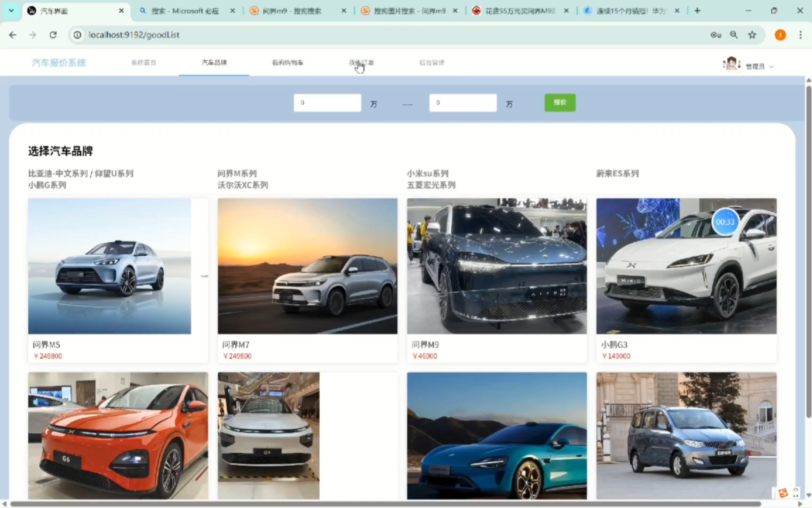
Task: Filter by 小鹏G系列 brand
Action: tap(47, 185)
